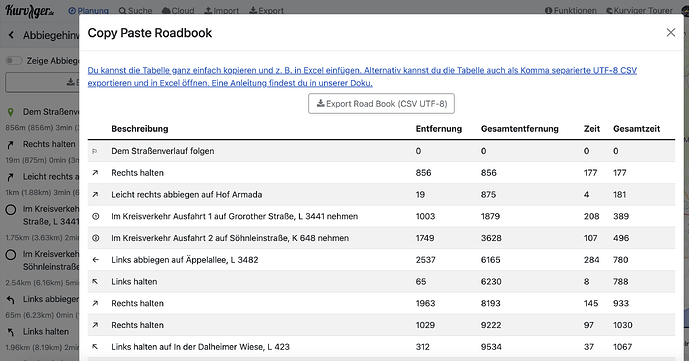Open the Export menu

(x=266, y=11)
